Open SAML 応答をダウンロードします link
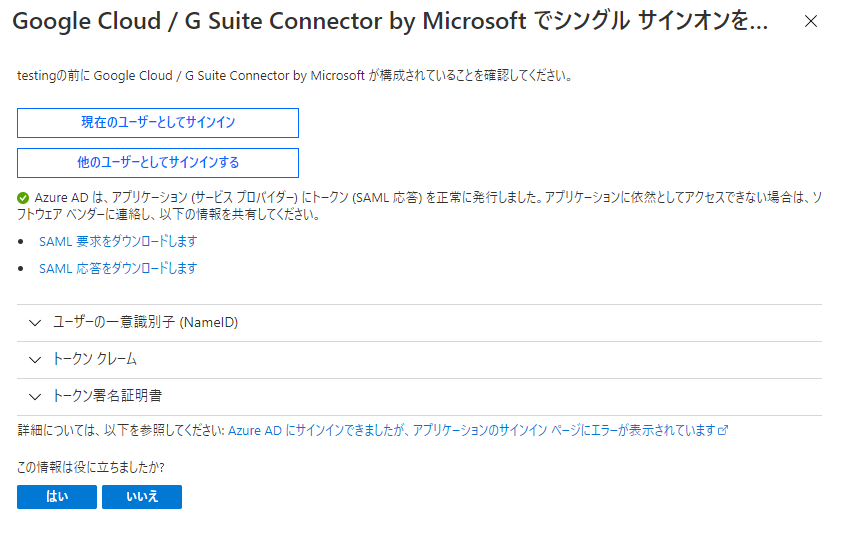Screen dimensions: 841x539 (118, 268)
